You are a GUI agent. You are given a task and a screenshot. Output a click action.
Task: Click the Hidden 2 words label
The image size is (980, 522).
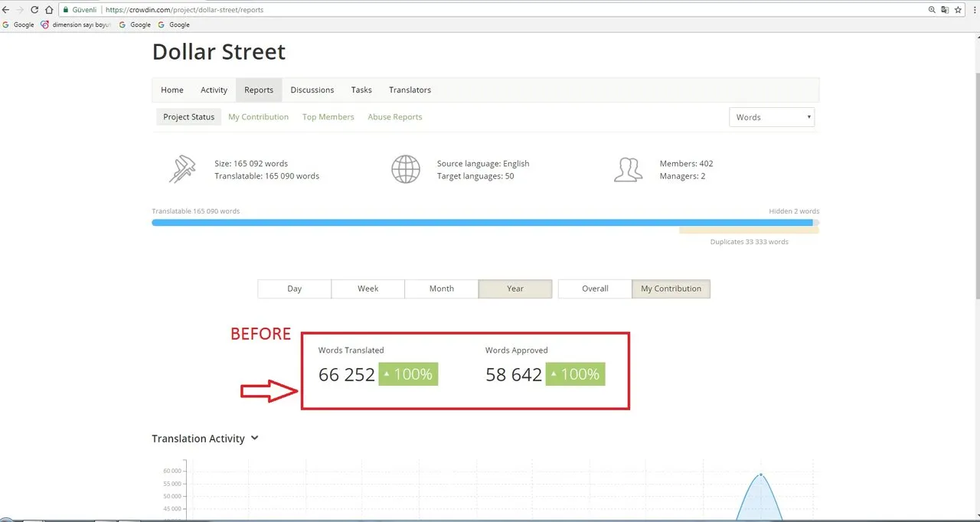[x=794, y=211]
